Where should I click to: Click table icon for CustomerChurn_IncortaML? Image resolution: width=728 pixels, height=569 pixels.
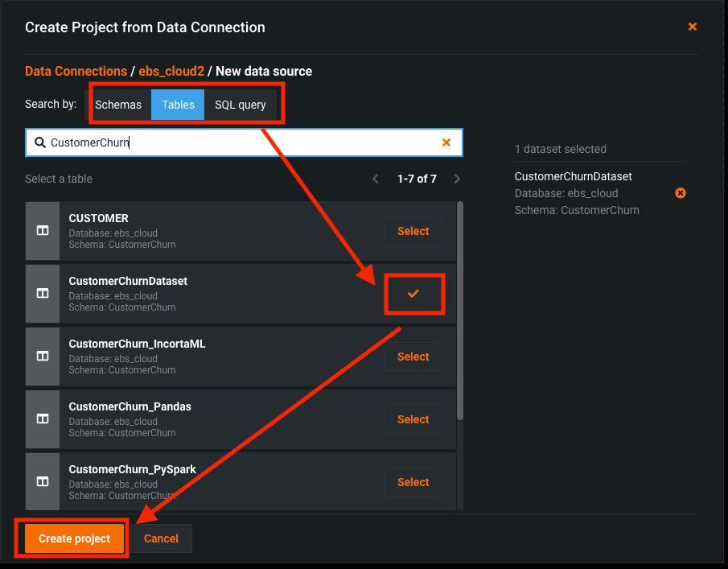coord(43,357)
